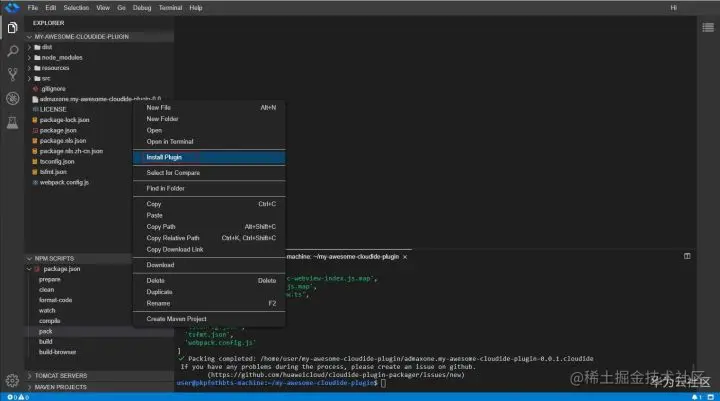Choose Select for Compare

209,173
